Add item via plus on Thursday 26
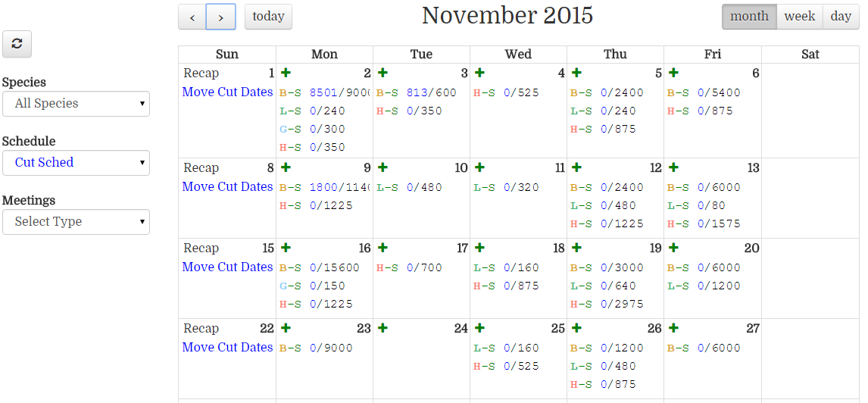This screenshot has width=868, height=403. pos(576,328)
